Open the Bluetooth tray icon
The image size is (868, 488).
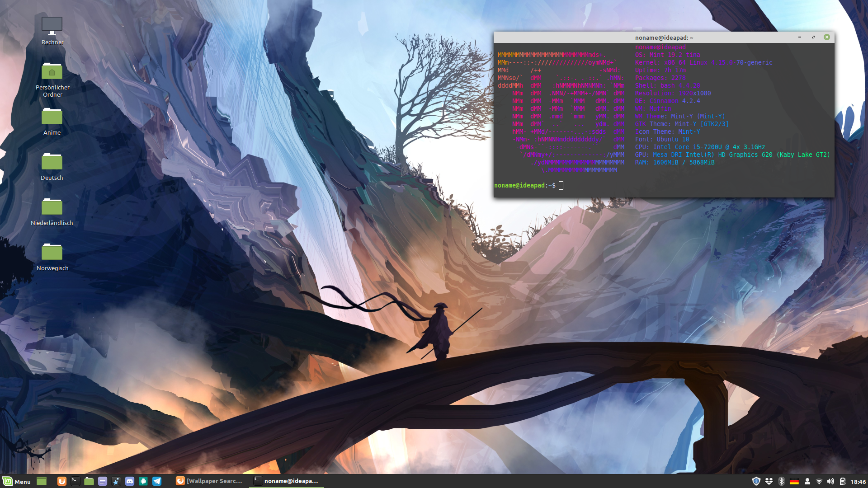(x=782, y=481)
